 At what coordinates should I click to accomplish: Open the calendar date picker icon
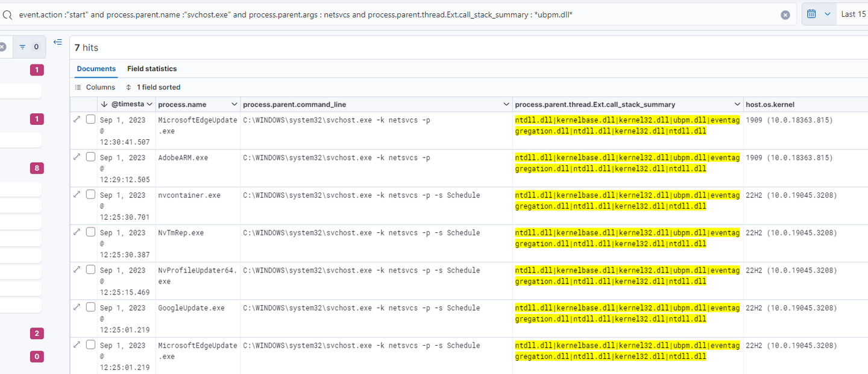812,14
